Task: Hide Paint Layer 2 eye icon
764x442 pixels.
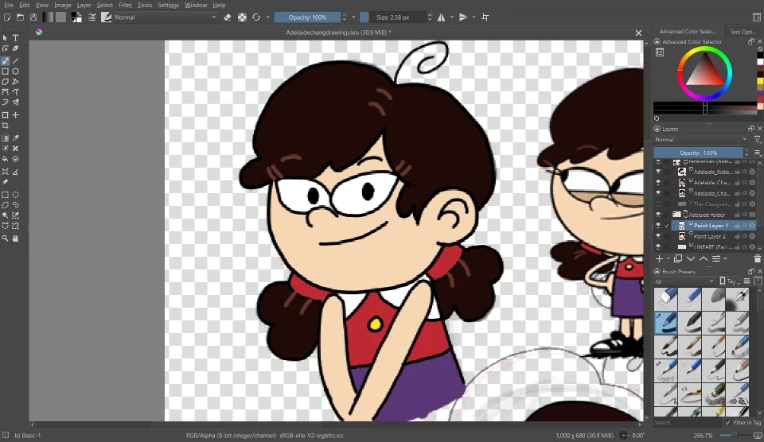Action: 658,236
